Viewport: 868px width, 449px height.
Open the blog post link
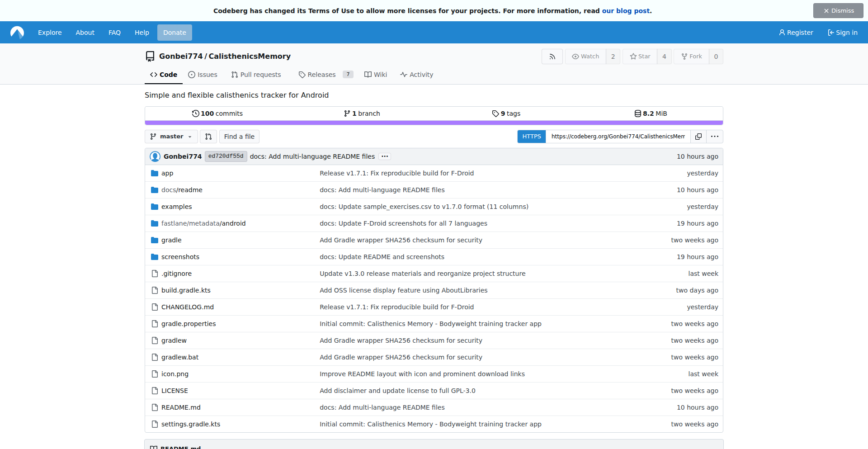click(x=626, y=11)
